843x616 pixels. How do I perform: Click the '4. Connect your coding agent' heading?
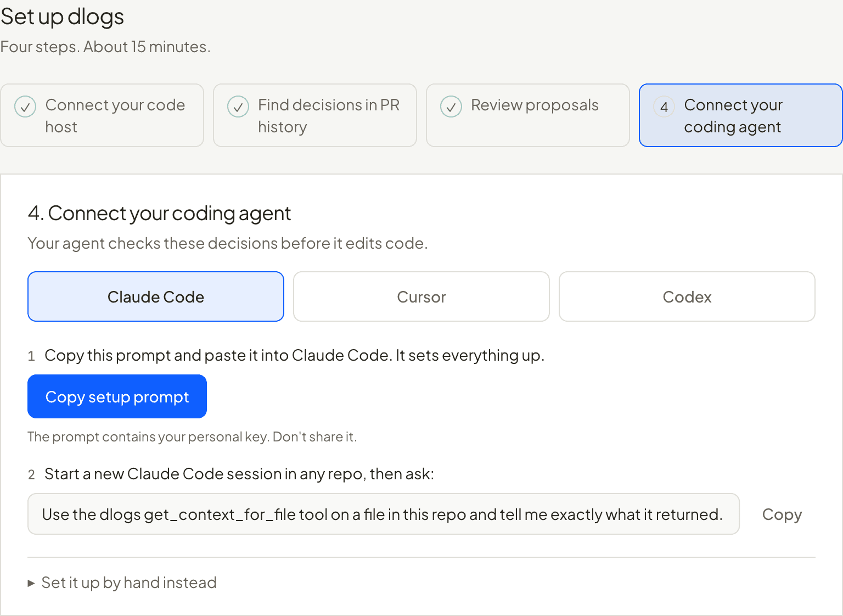coord(159,213)
